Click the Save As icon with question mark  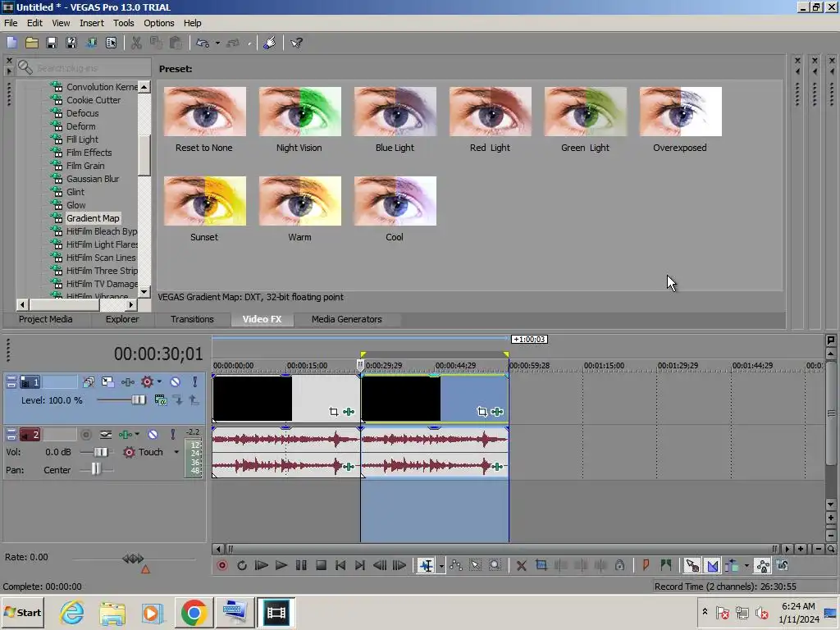(x=71, y=43)
